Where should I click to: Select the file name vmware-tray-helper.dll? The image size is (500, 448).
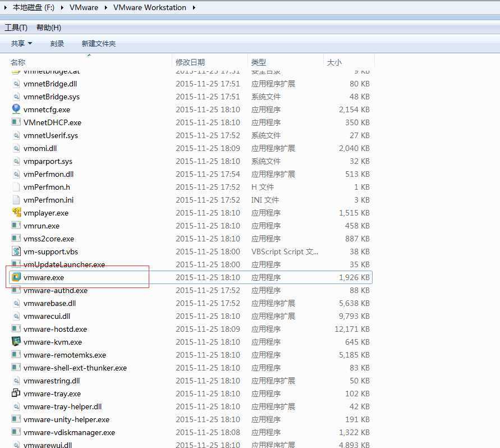click(62, 406)
